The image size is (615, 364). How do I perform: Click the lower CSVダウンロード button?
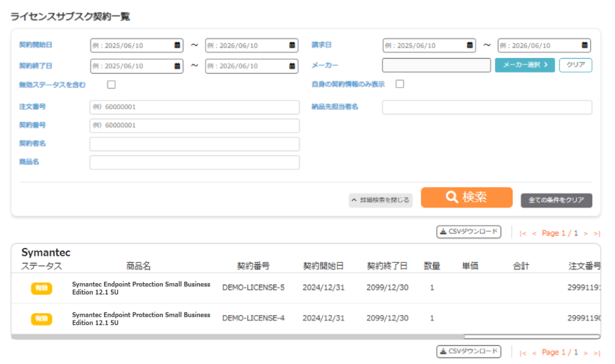point(469,351)
